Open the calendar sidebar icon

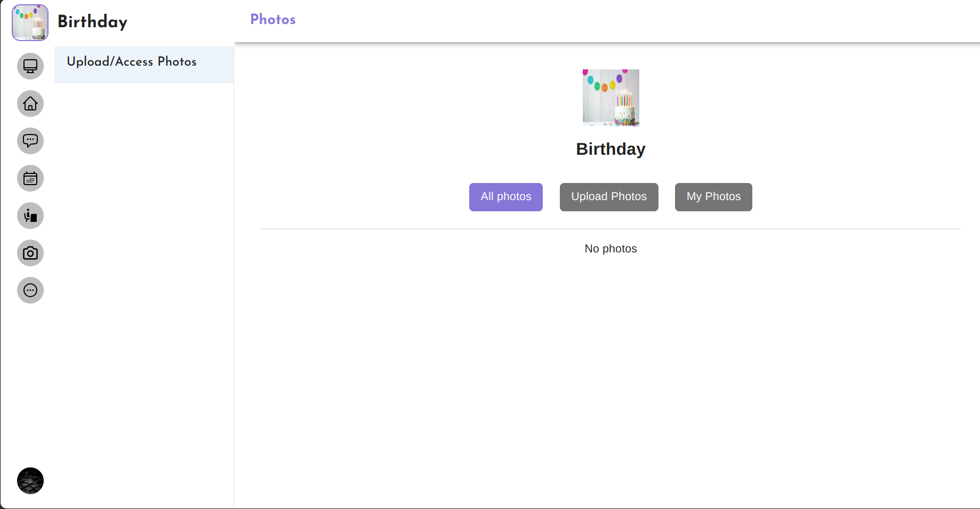pos(30,178)
